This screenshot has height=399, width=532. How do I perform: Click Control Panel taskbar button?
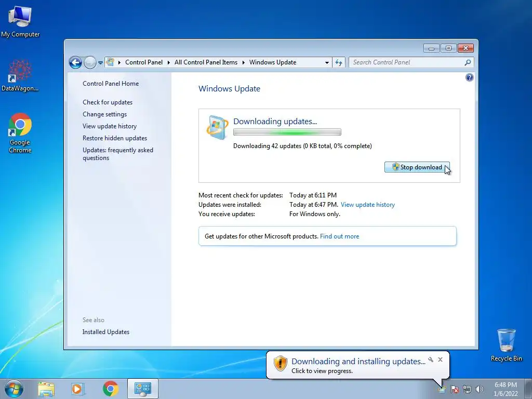coord(142,389)
